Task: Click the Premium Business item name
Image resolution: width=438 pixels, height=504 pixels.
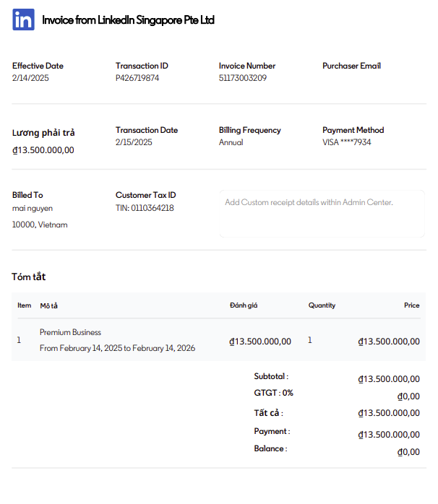Action: coord(70,332)
